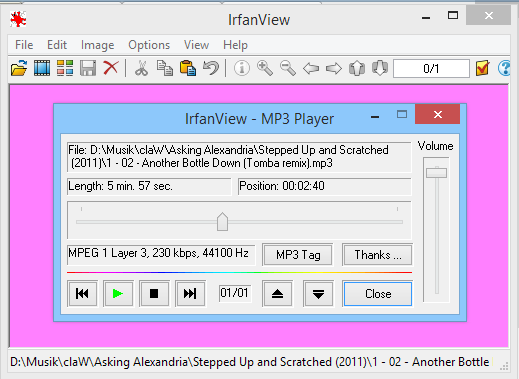This screenshot has height=379, width=519.
Task: Maximize the IrfanView main window
Action: (453, 15)
